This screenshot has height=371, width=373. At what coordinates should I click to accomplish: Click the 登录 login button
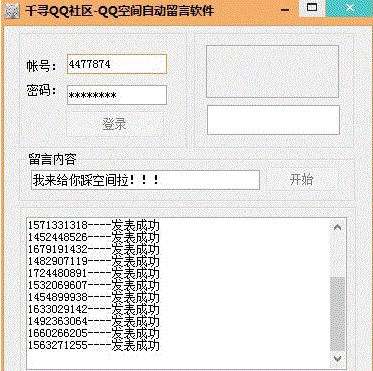click(115, 124)
